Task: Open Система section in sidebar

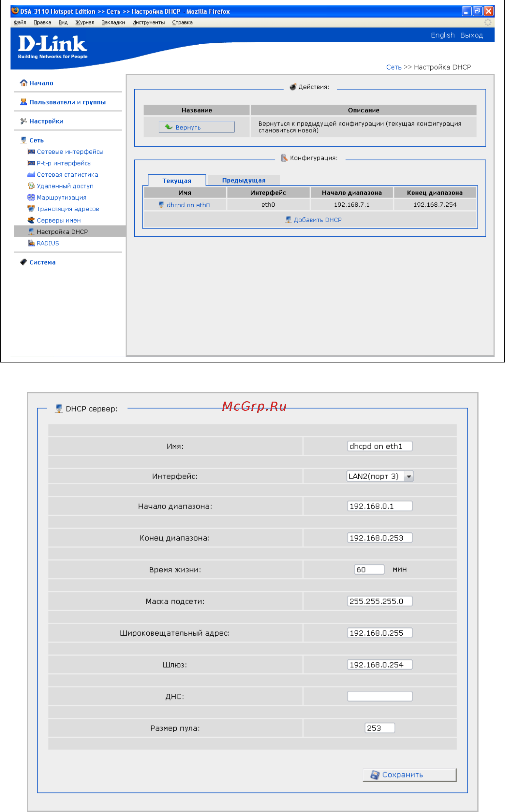Action: (x=42, y=262)
